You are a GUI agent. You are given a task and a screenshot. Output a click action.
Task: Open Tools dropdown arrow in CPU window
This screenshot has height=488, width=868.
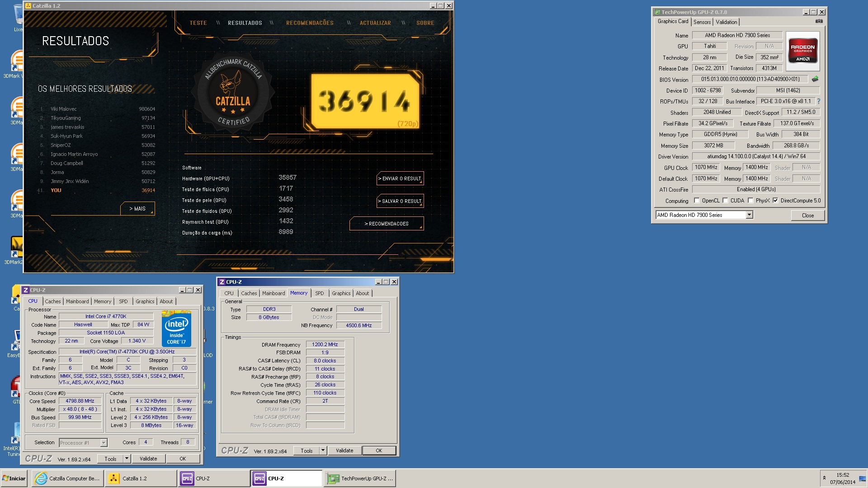[127, 459]
